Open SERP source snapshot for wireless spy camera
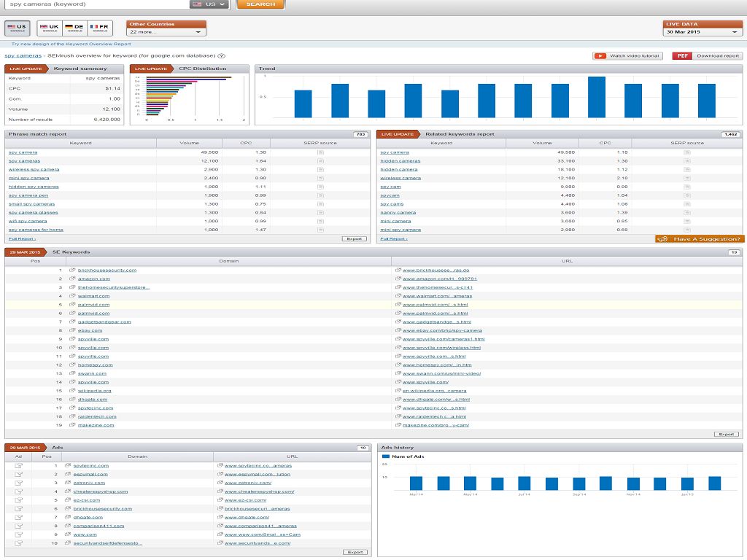Screen dimensions: 747x560 point(320,169)
